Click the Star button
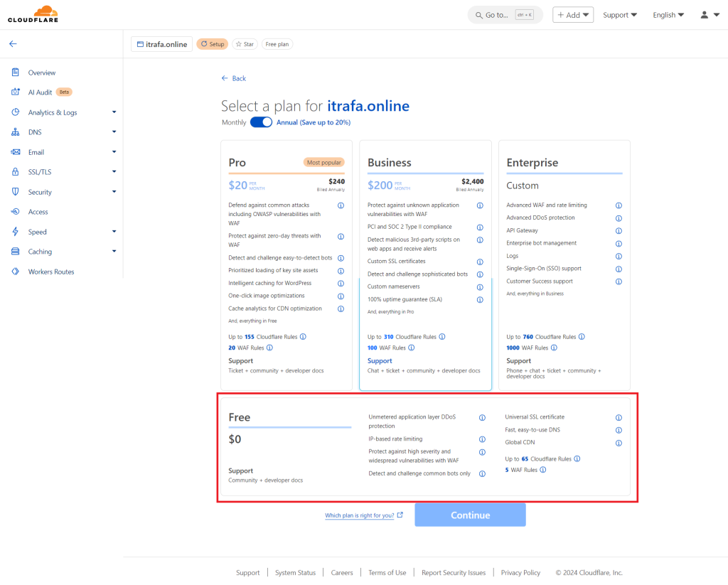The width and height of the screenshot is (728, 585). click(x=245, y=44)
